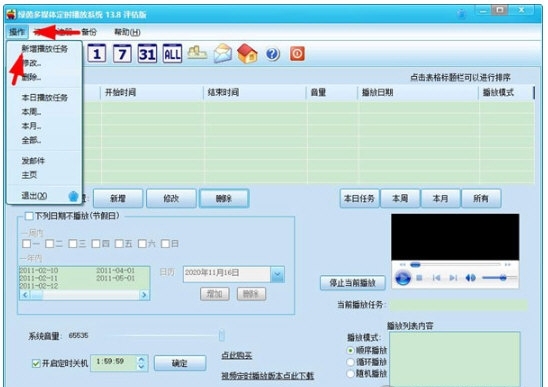Uncheck 开启定时关机 checkbox
This screenshot has width=548, height=387.
[x=36, y=364]
